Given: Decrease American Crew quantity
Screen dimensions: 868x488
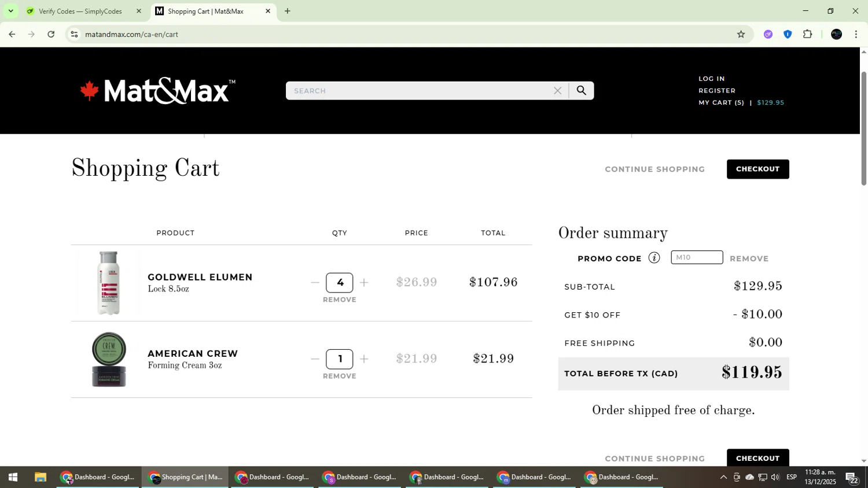Looking at the screenshot, I should pos(315,359).
